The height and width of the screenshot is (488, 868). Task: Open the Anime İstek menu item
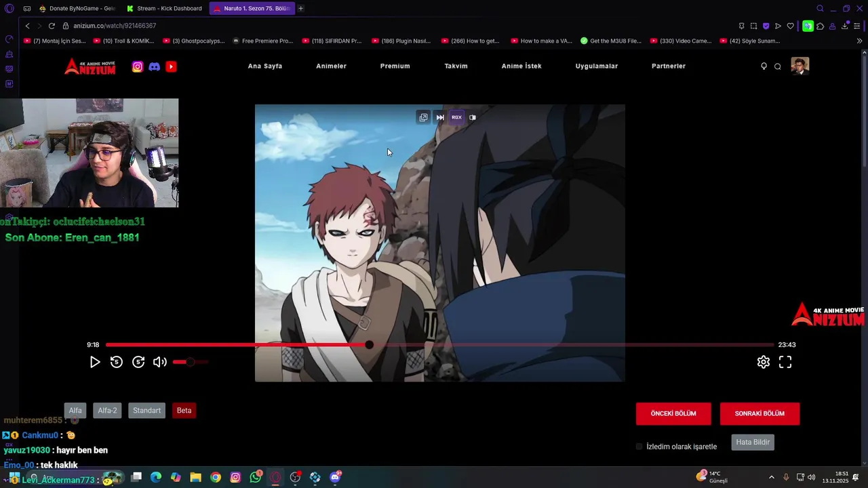(521, 66)
